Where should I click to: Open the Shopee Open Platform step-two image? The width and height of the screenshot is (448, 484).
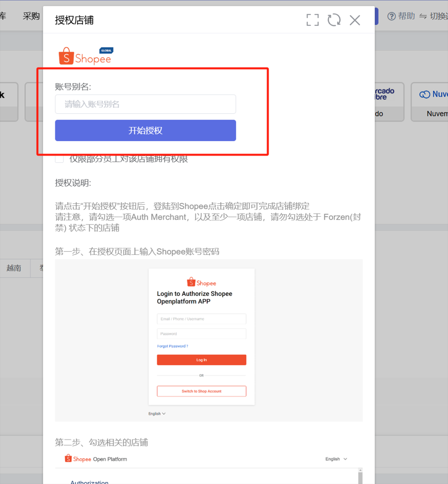(x=208, y=468)
